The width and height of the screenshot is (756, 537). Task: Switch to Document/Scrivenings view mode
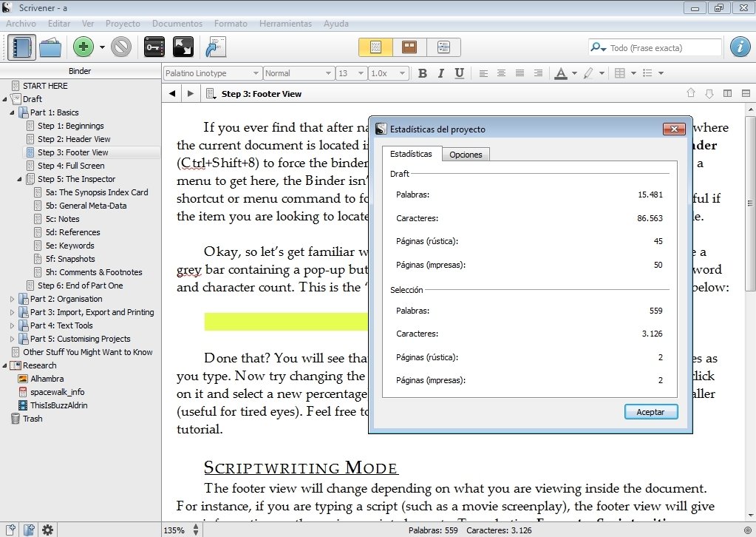[x=375, y=47]
